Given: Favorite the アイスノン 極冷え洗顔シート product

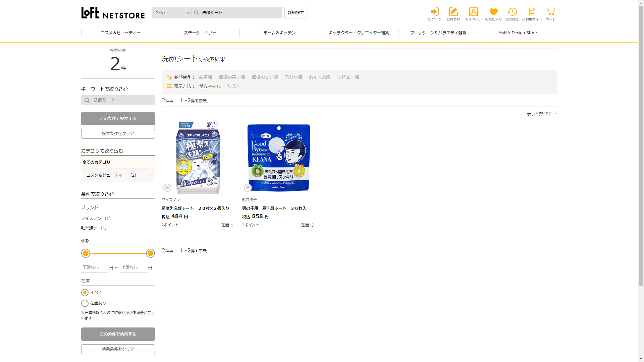Looking at the screenshot, I should [167, 188].
